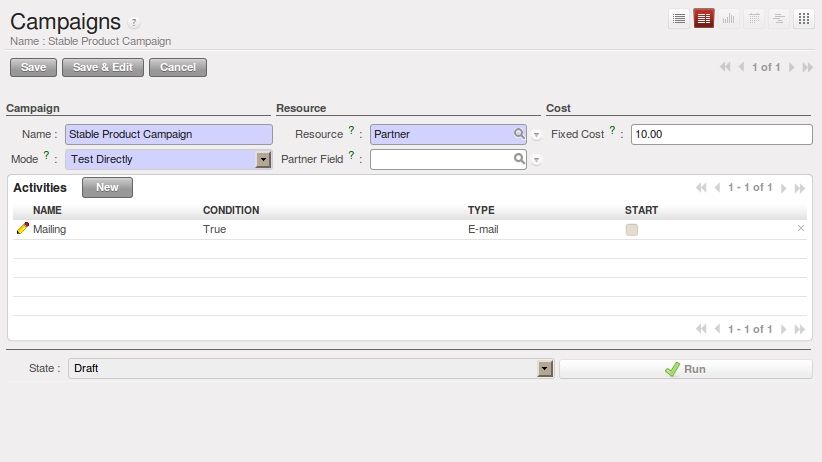Screen dimensions: 822x462
Task: Click search icon in Resource field
Action: [519, 134]
